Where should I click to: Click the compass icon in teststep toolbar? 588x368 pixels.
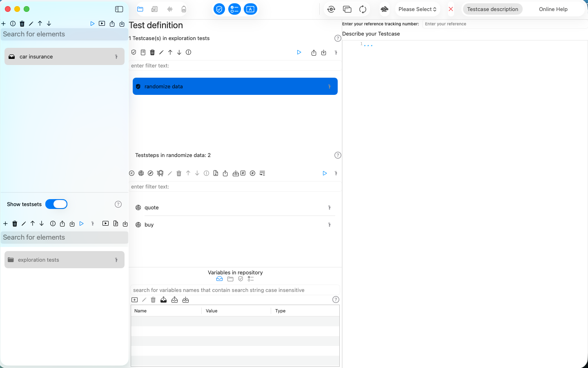pyautogui.click(x=150, y=173)
